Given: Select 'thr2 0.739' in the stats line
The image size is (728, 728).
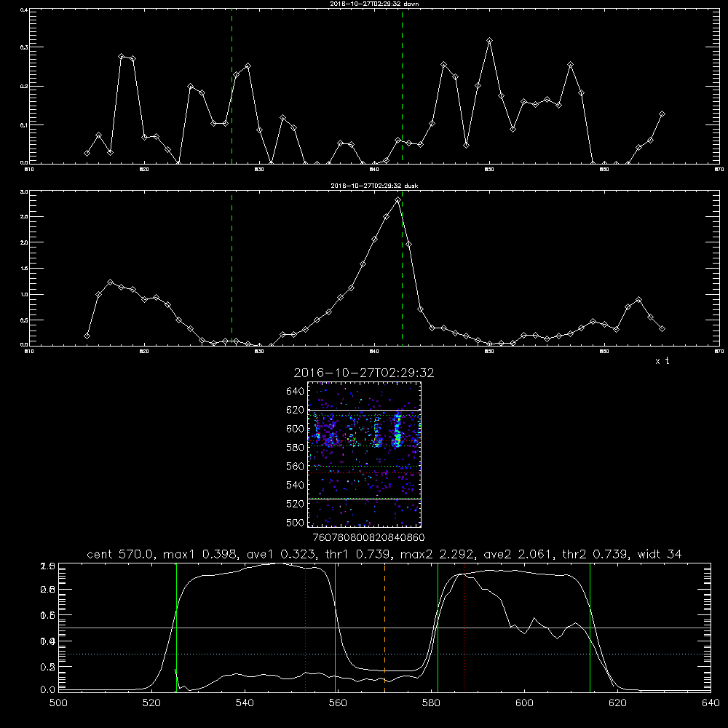Looking at the screenshot, I should 596,554.
